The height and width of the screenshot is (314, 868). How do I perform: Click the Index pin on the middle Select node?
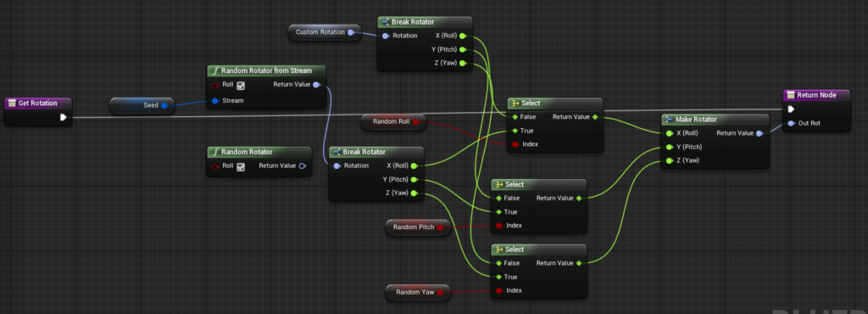click(x=498, y=226)
